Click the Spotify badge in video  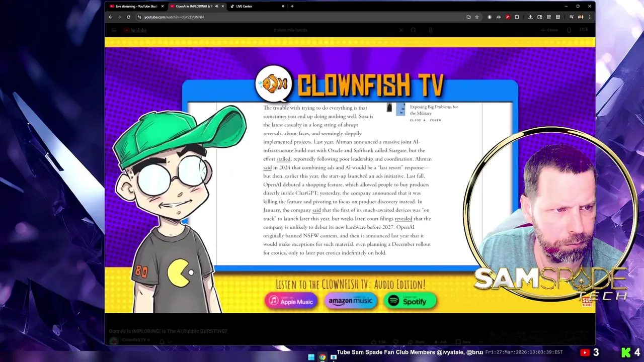[x=410, y=301]
